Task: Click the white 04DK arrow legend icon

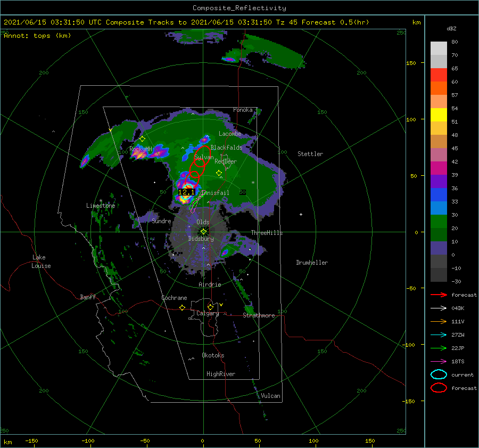Action: tap(439, 308)
